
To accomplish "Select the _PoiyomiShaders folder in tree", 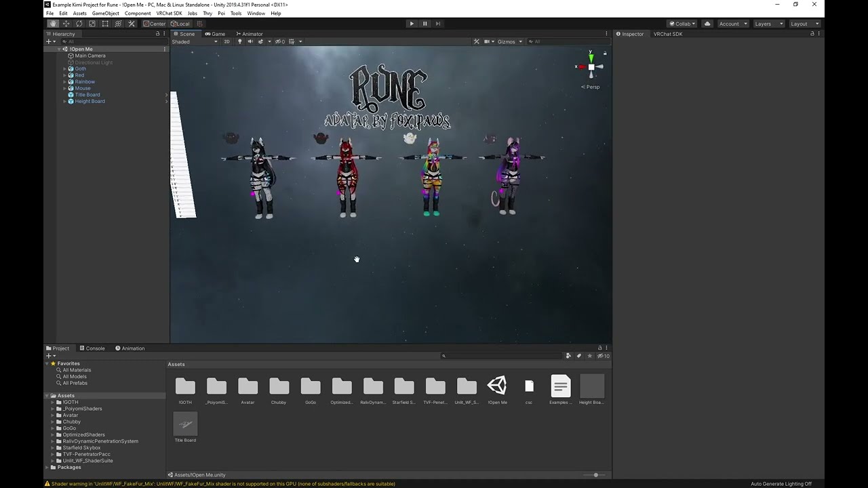I will point(82,409).
